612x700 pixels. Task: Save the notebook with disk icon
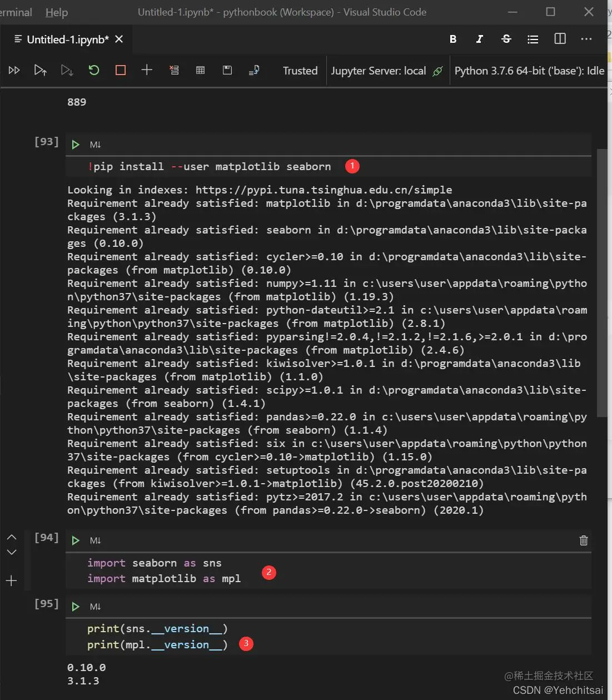(227, 70)
